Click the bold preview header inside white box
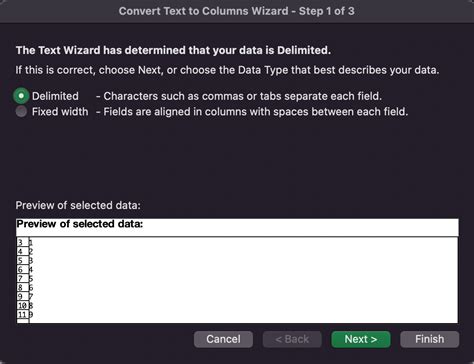 click(80, 224)
